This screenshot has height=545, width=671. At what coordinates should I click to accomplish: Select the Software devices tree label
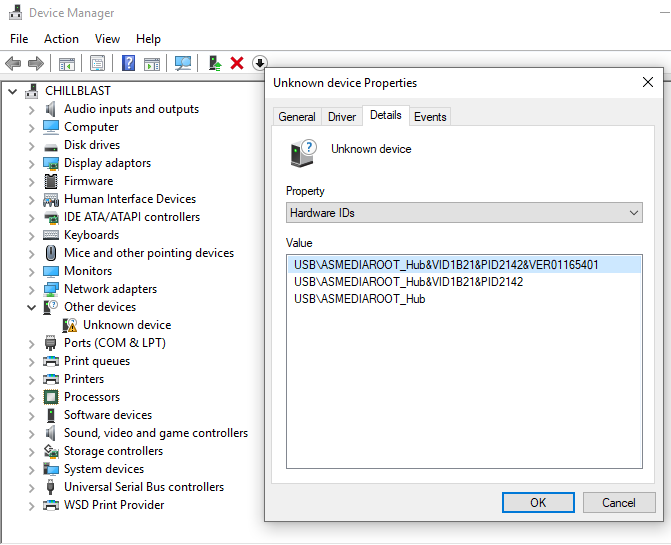tap(108, 415)
